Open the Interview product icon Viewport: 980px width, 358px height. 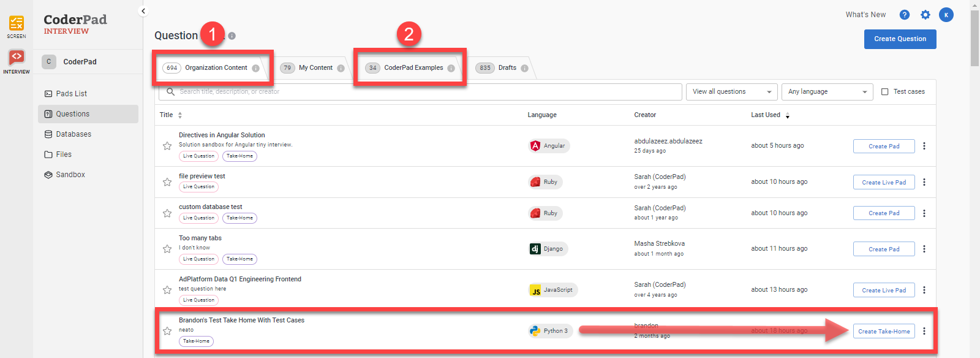(17, 59)
